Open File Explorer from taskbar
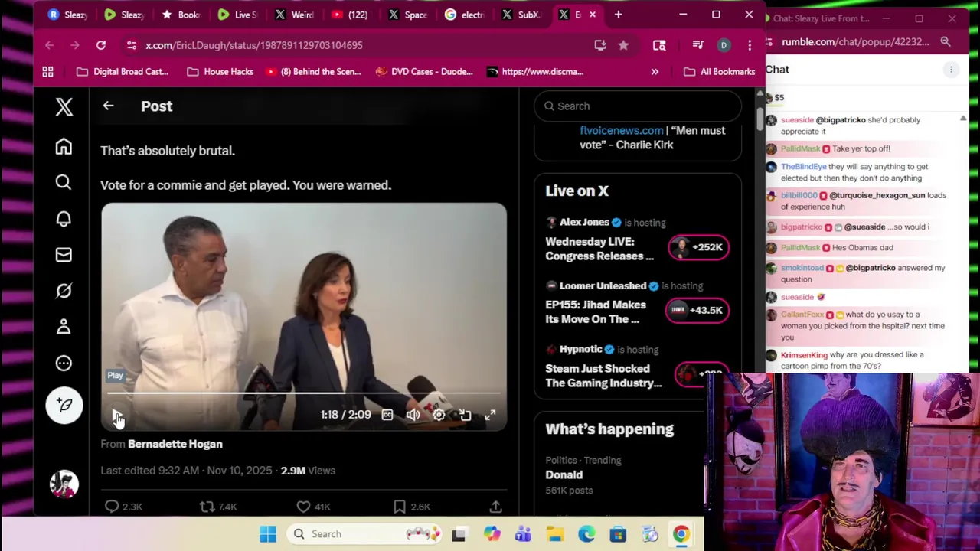This screenshot has height=551, width=980. click(x=555, y=534)
